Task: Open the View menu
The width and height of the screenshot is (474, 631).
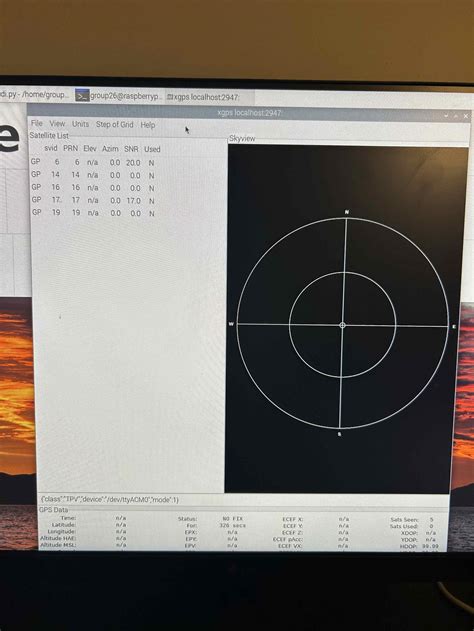Action: tap(57, 124)
